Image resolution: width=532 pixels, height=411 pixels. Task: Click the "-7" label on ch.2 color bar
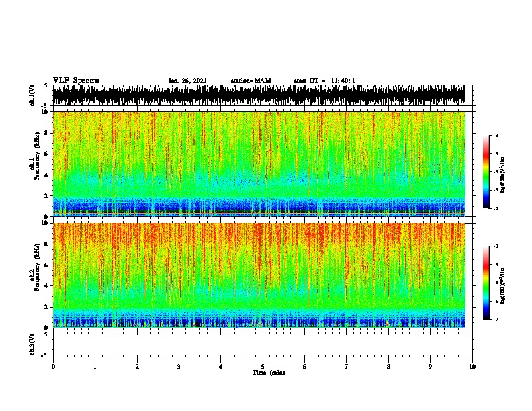coord(496,320)
